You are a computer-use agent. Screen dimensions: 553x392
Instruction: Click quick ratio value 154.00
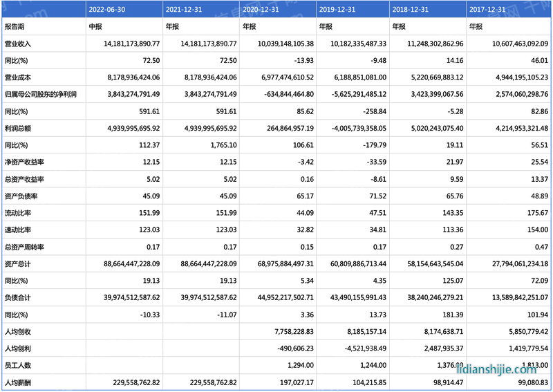[x=538, y=230]
